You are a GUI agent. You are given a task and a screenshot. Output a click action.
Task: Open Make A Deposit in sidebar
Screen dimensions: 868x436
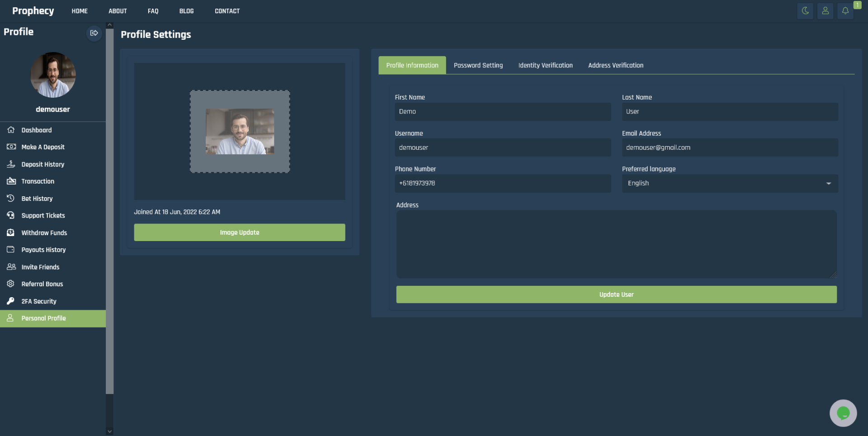pos(43,147)
